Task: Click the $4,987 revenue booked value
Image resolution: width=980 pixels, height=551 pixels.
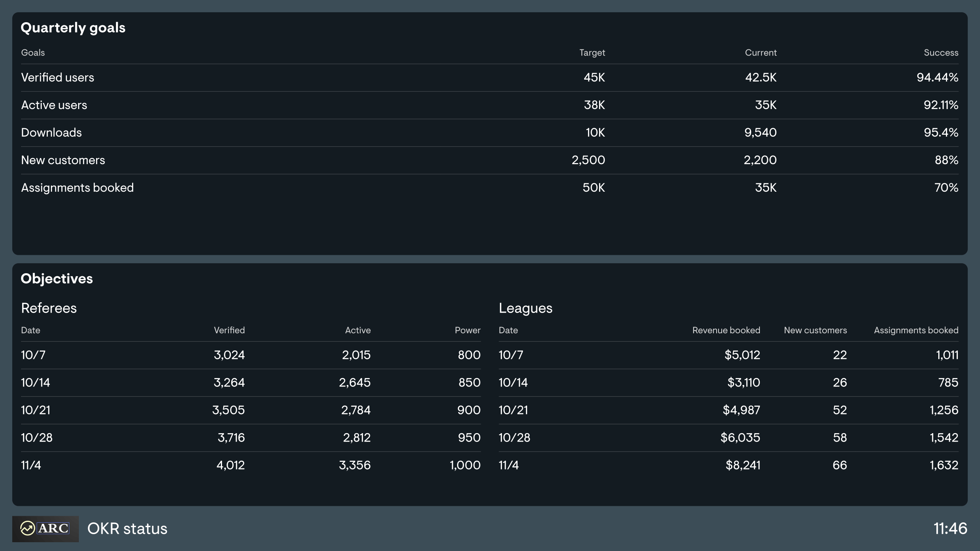Action: (x=741, y=410)
